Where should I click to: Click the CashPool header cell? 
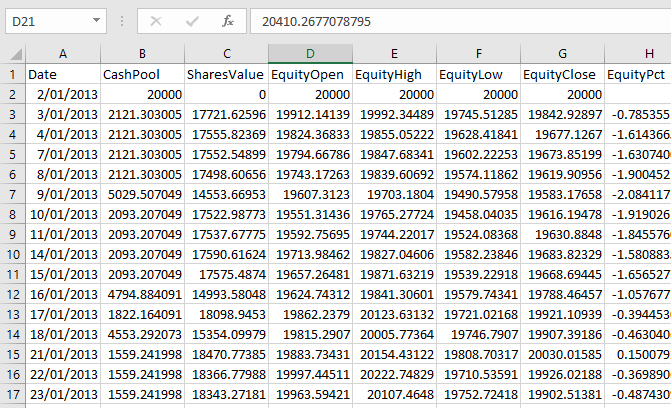click(x=143, y=74)
